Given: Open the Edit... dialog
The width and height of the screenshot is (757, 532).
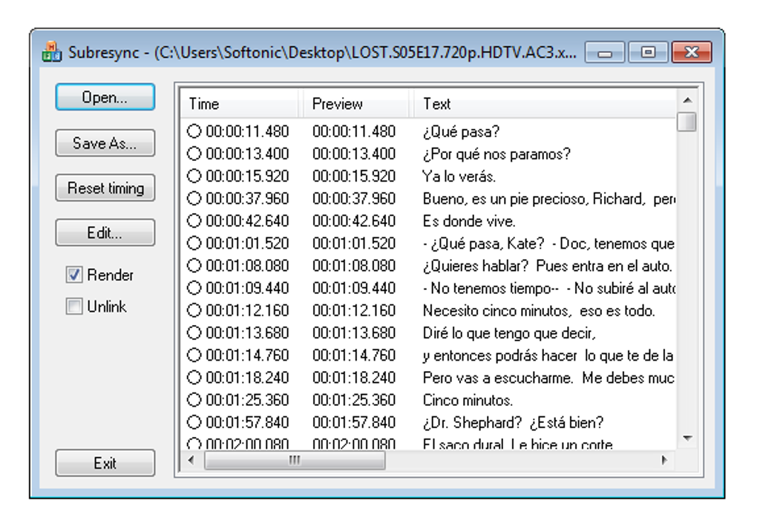Looking at the screenshot, I should point(105,233).
